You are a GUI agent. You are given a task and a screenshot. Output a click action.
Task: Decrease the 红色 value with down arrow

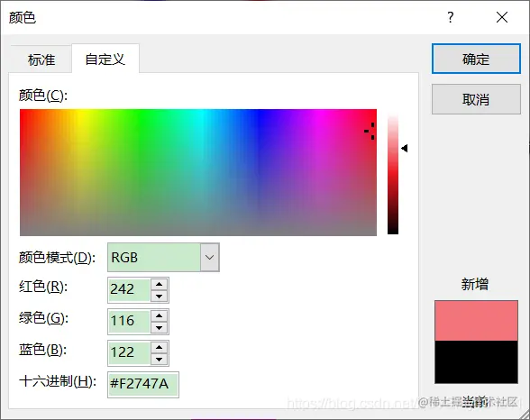(x=160, y=297)
